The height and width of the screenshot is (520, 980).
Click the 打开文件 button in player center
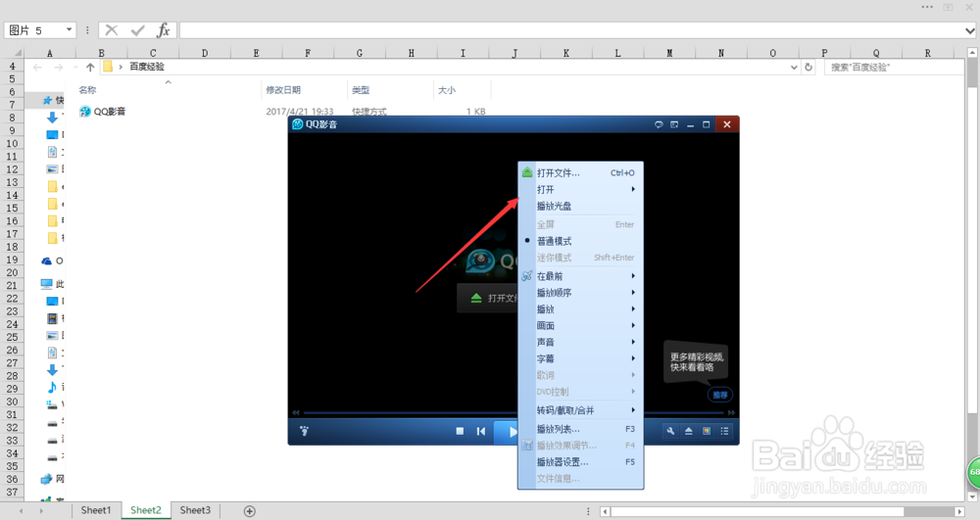click(488, 298)
